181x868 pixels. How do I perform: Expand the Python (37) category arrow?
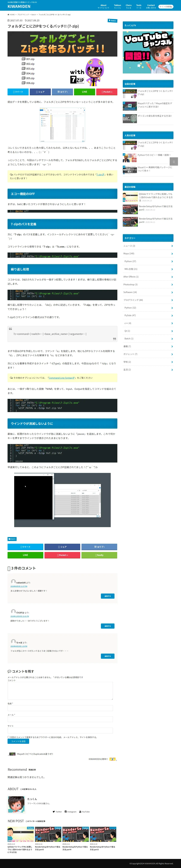172,262
